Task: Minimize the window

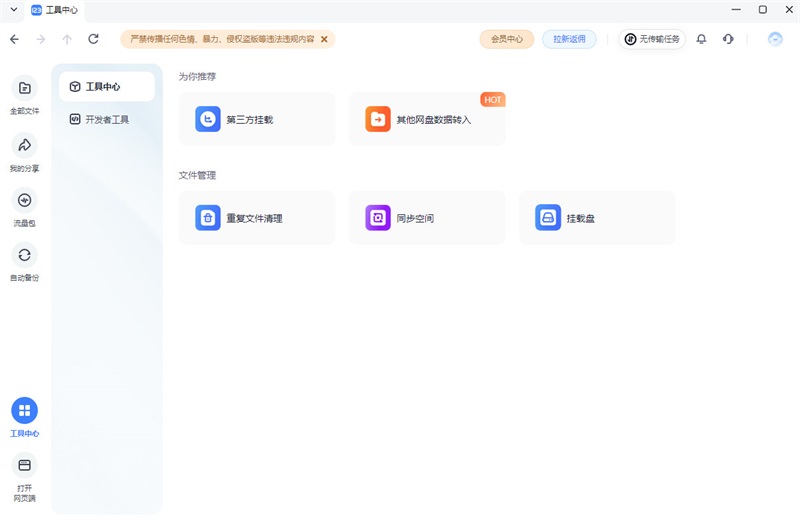Action: (x=736, y=10)
